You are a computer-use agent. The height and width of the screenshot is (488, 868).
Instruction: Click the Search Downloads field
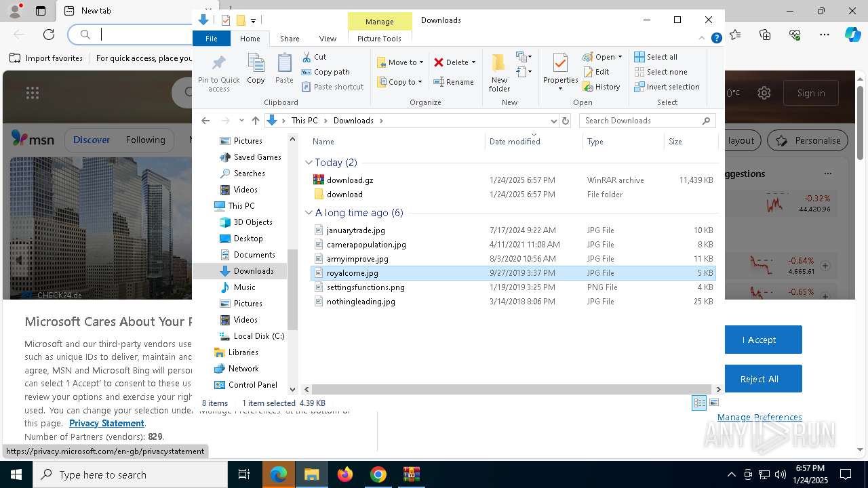coord(648,121)
